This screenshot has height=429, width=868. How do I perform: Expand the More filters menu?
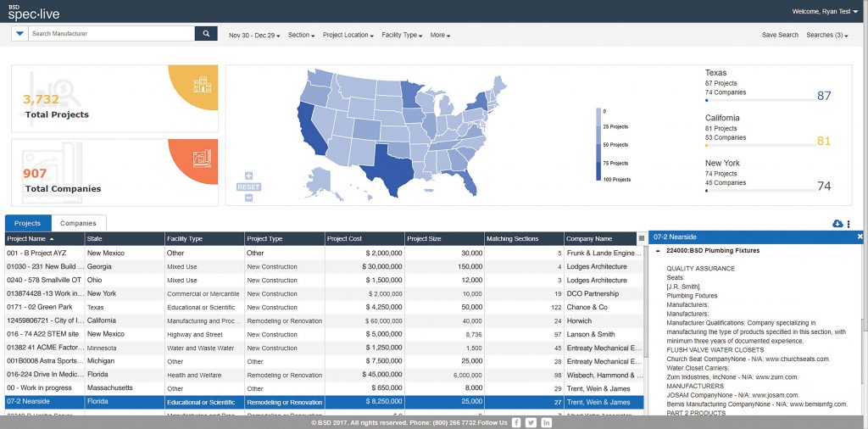(440, 35)
